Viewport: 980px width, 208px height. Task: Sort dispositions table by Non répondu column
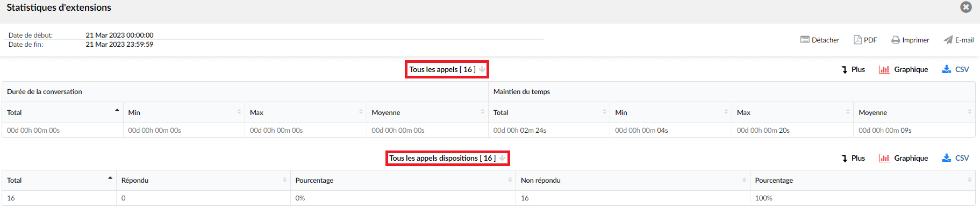click(x=633, y=180)
